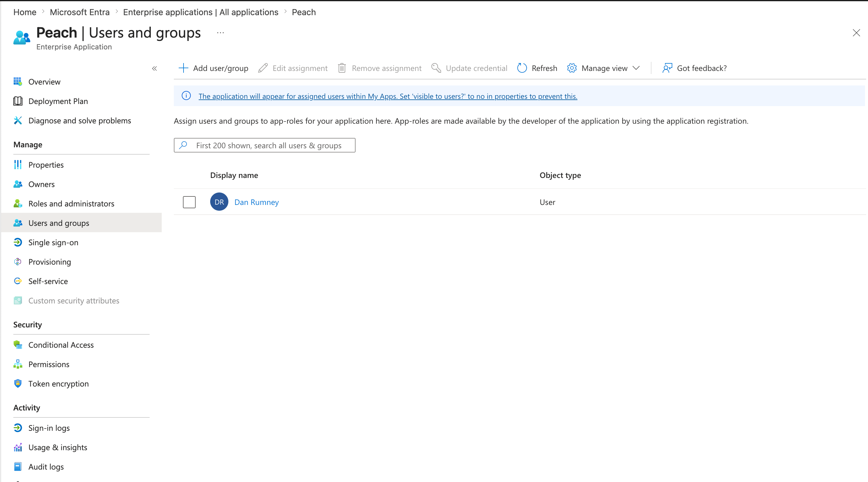Click the Peach breadcrumb
The image size is (868, 482).
tap(303, 12)
